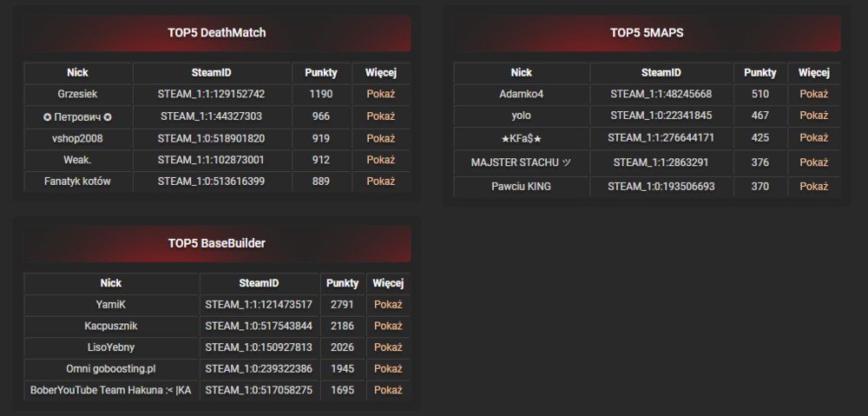868x416 pixels.
Task: Select the nick Fanatyk kotów
Action: coord(77,182)
